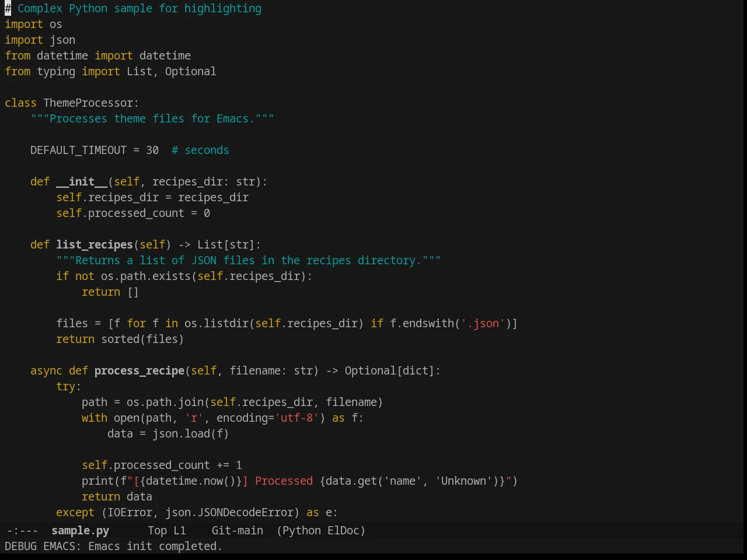Click the list_recipes function name
The image size is (747, 560).
click(x=95, y=244)
